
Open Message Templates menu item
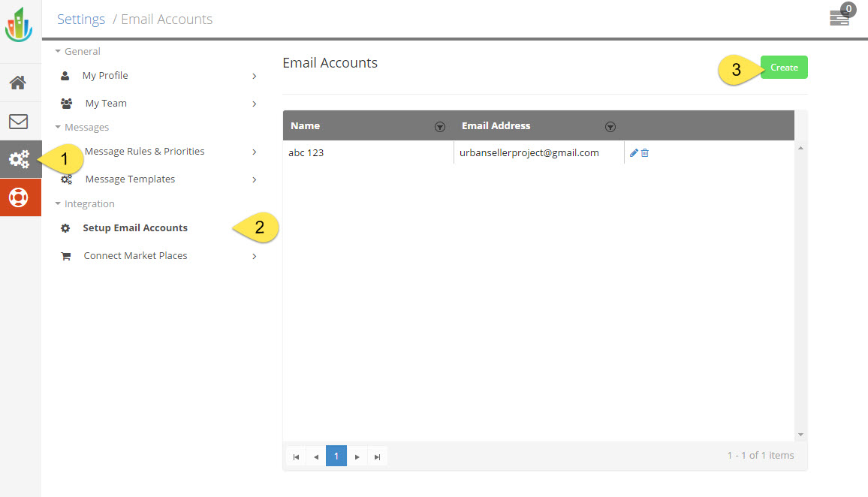[x=130, y=179]
